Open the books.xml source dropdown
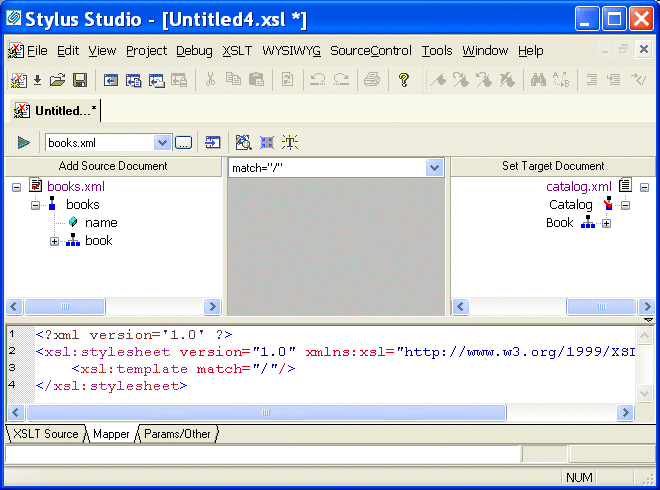 pyautogui.click(x=162, y=143)
